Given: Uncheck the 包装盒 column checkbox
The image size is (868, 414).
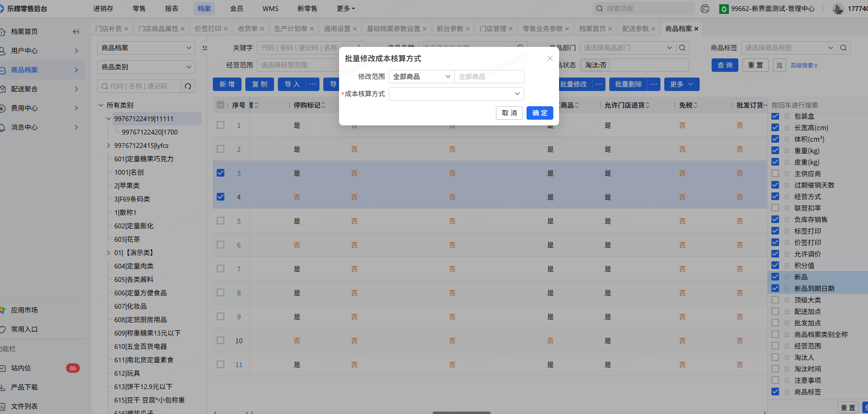Looking at the screenshot, I should coord(775,116).
